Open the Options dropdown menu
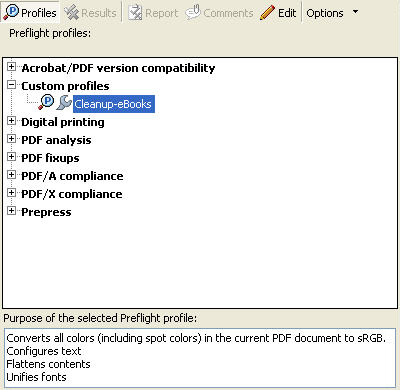 (332, 13)
